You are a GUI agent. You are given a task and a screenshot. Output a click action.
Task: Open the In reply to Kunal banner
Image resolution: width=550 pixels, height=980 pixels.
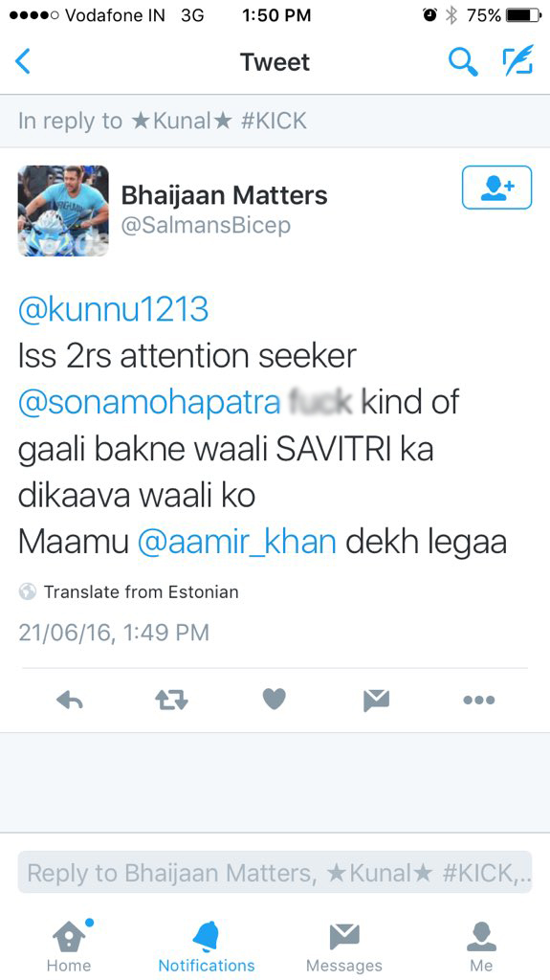pos(275,121)
